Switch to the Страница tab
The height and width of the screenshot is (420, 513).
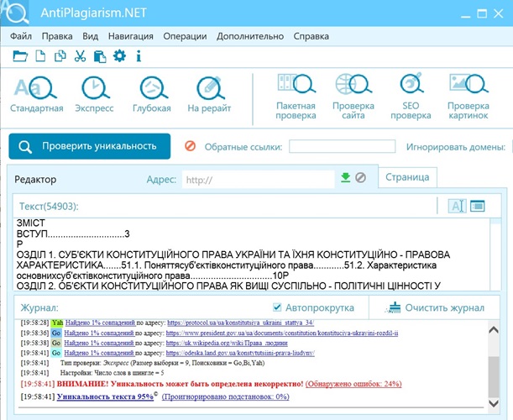pyautogui.click(x=407, y=177)
